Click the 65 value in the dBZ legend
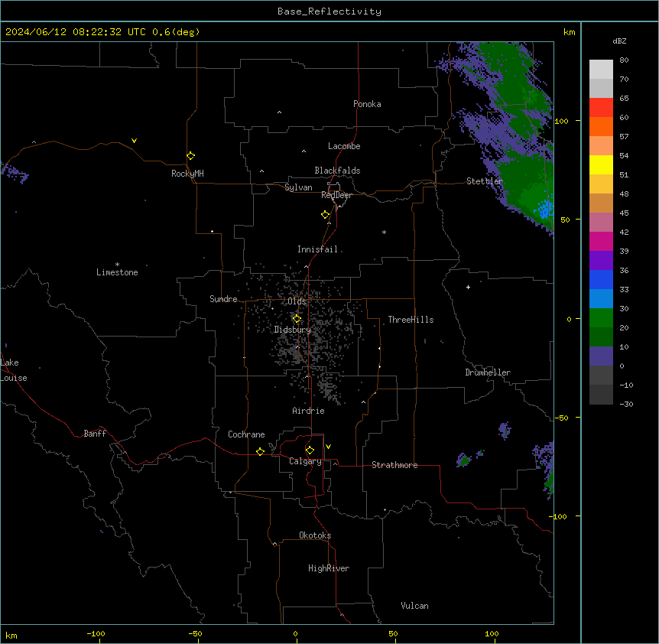The height and width of the screenshot is (644, 659). click(624, 99)
